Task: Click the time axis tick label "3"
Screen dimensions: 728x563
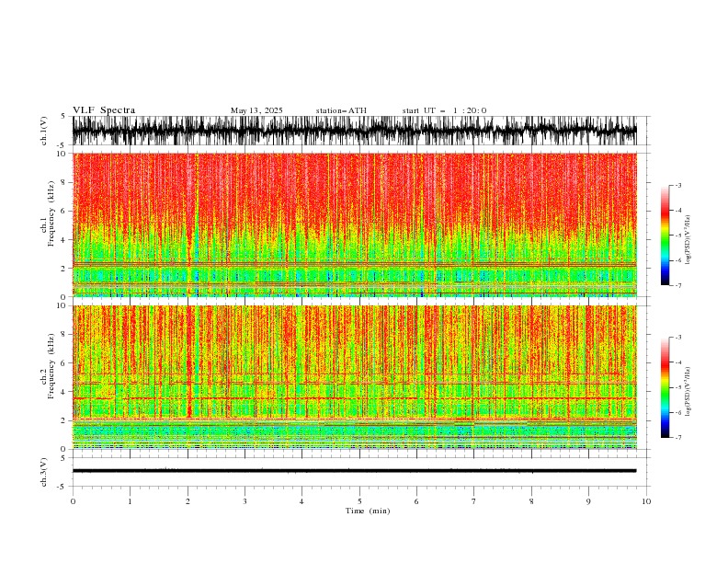Action: [245, 501]
